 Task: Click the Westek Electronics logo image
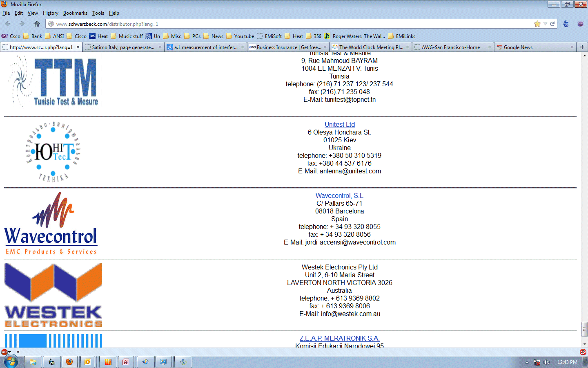click(x=53, y=295)
